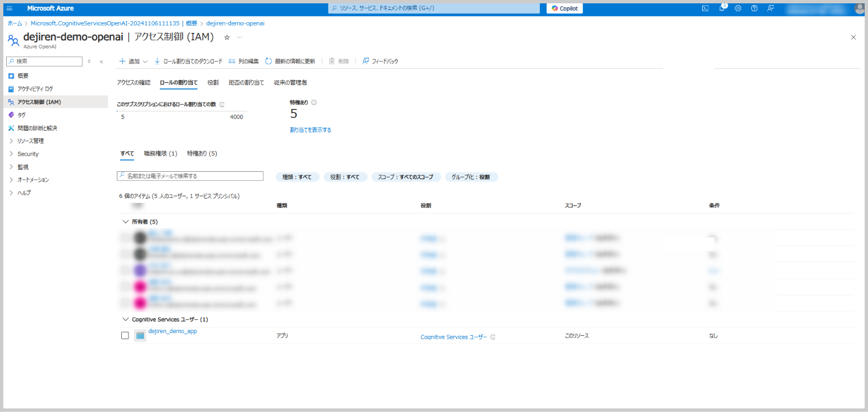
Task: Open the notifications bell
Action: point(722,8)
